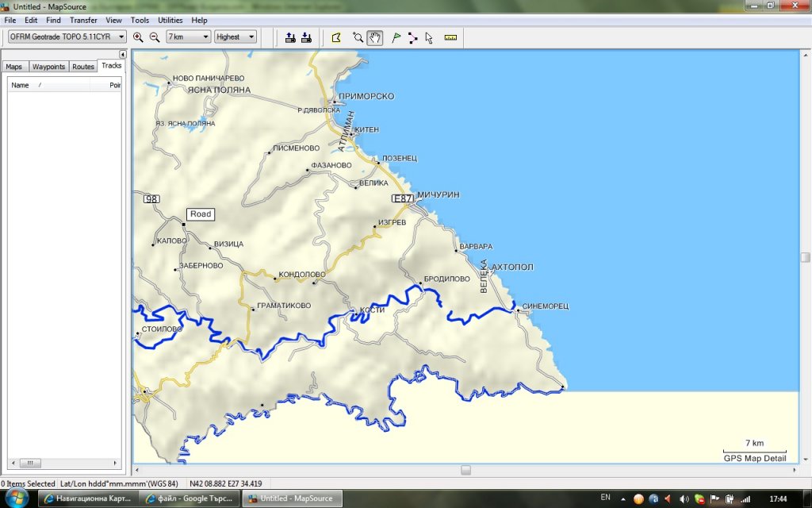Click the Receive from Device icon
The image size is (812, 508).
(x=306, y=37)
